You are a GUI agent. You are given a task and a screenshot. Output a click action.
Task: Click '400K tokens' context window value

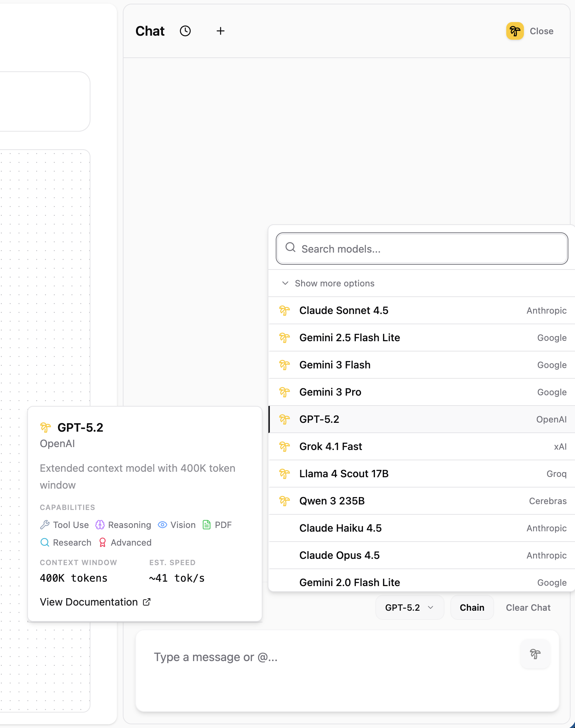click(74, 578)
